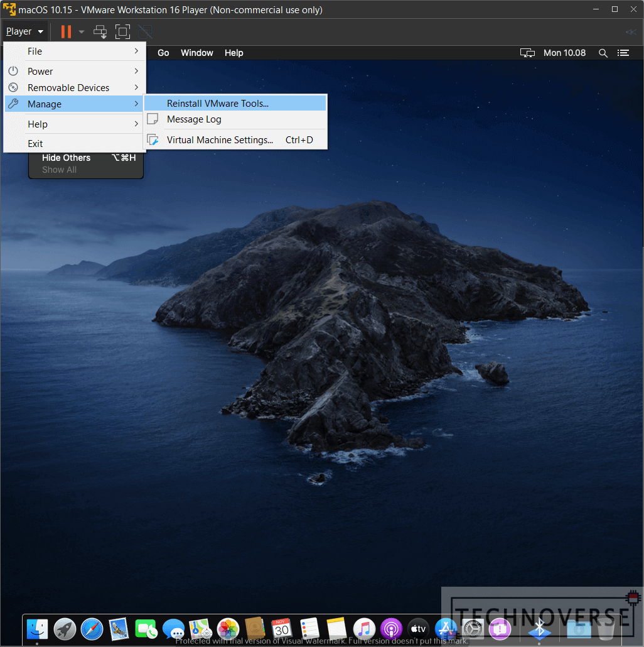The width and height of the screenshot is (644, 647).
Task: Open Photos from the Dock
Action: pyautogui.click(x=228, y=629)
